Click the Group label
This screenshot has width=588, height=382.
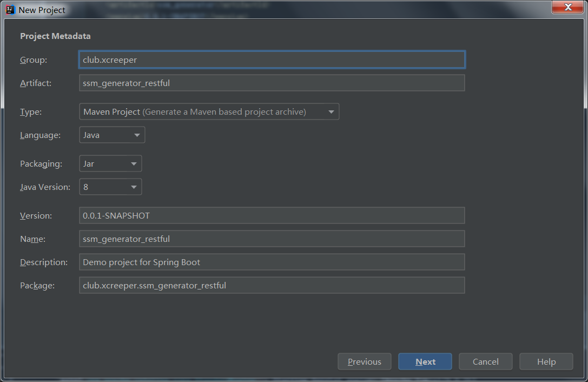coord(34,60)
